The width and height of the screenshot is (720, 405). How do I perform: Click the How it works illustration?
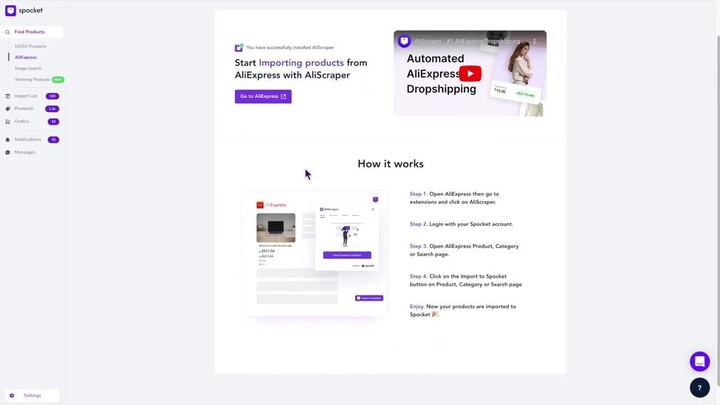[314, 252]
